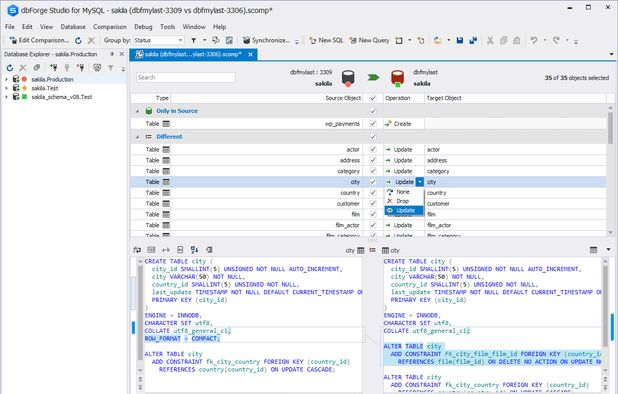The height and width of the screenshot is (394, 618).
Task: Click the New Query button
Action: tap(369, 40)
